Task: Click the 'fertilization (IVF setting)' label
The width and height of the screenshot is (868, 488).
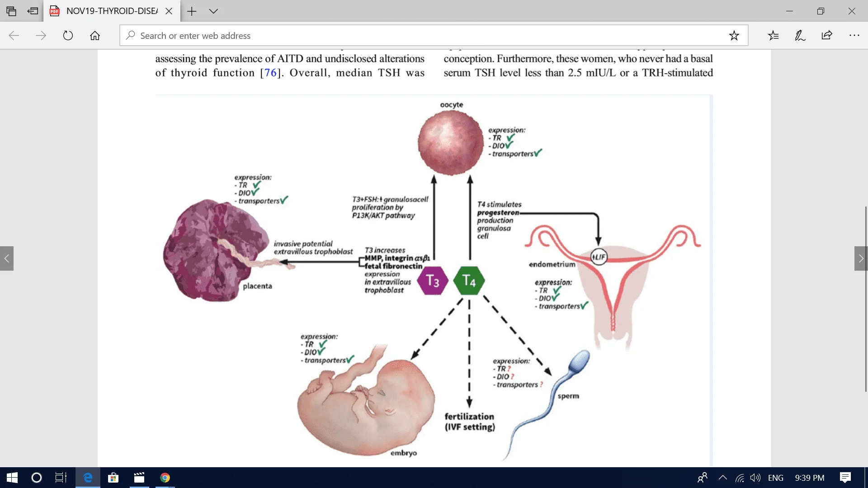Action: [x=470, y=422]
